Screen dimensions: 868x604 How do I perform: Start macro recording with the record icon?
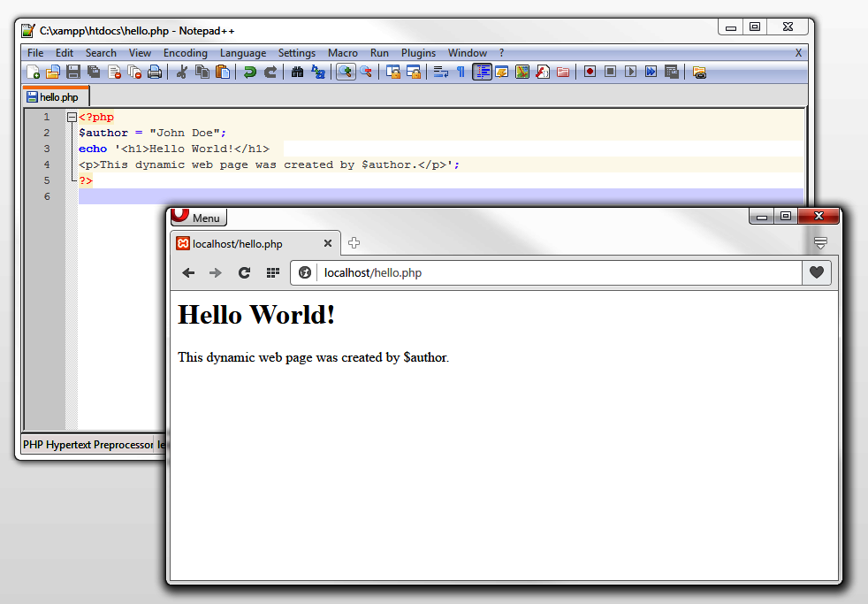coord(589,73)
